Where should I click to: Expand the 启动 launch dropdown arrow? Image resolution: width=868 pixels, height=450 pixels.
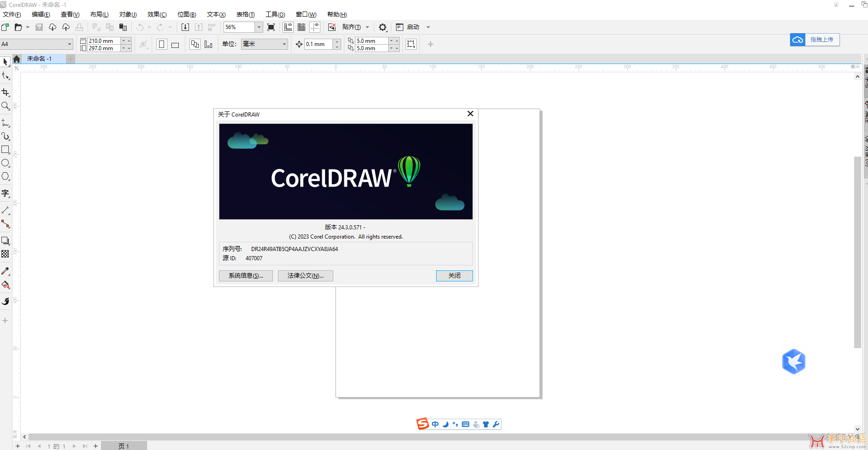(428, 27)
